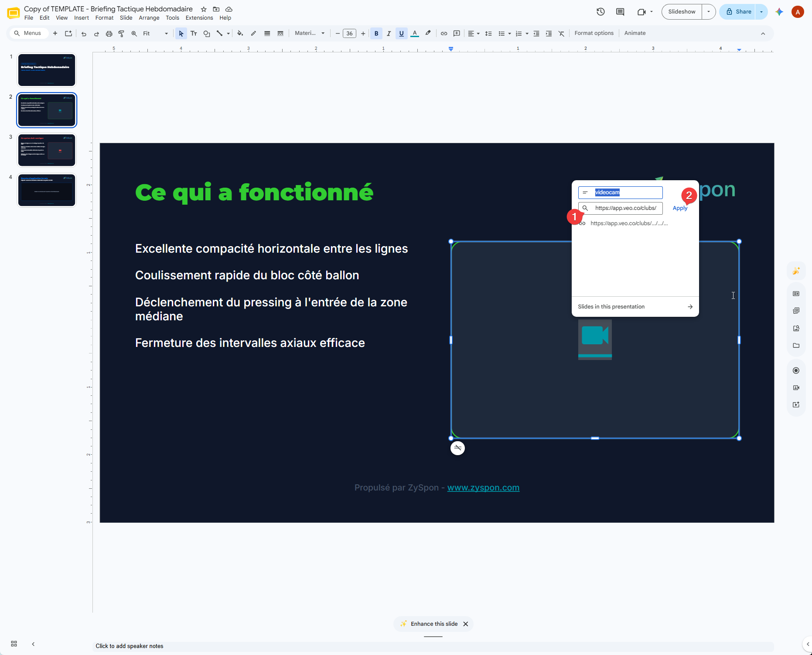
Task: Open the Format menu
Action: [x=104, y=18]
